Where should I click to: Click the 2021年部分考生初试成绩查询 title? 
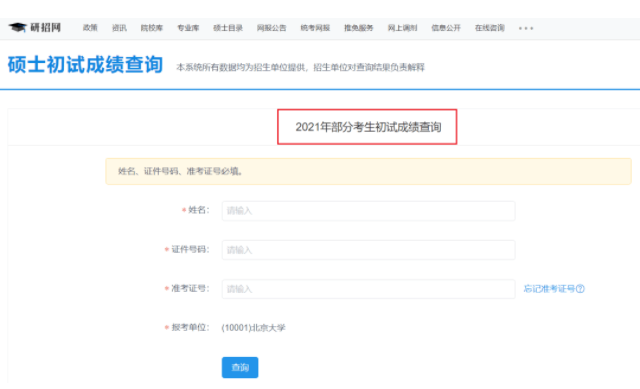point(368,127)
